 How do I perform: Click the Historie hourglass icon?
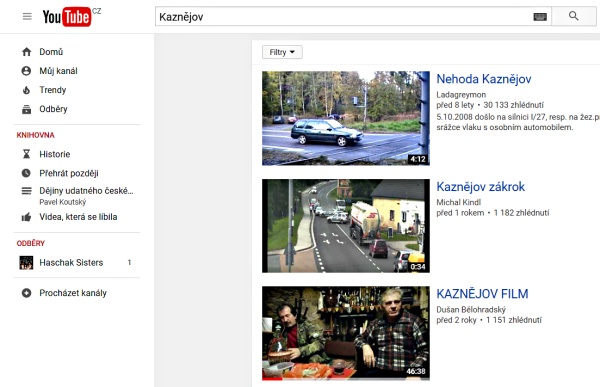click(x=26, y=154)
